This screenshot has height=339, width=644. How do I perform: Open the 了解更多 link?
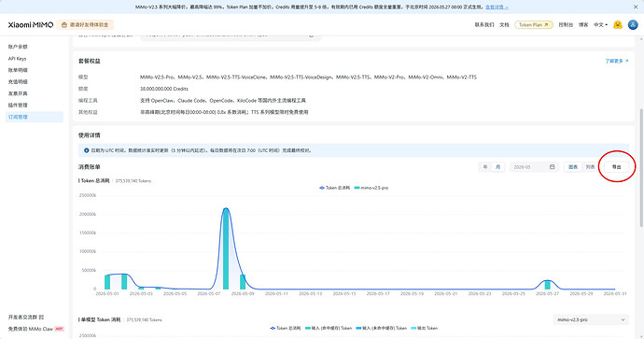[617, 61]
